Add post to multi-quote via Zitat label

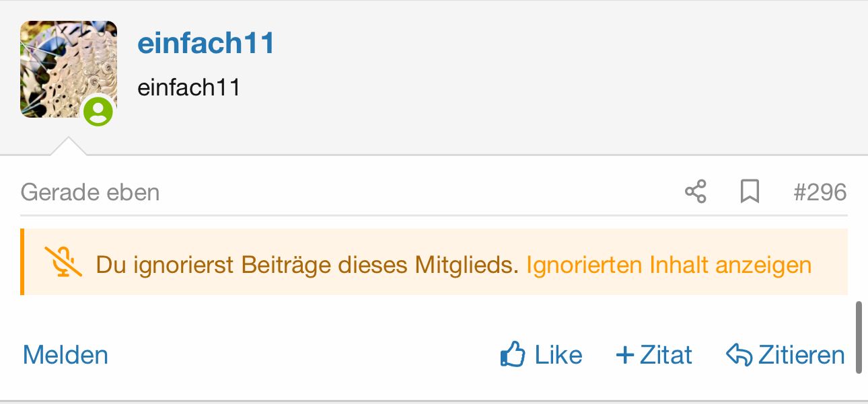(665, 355)
